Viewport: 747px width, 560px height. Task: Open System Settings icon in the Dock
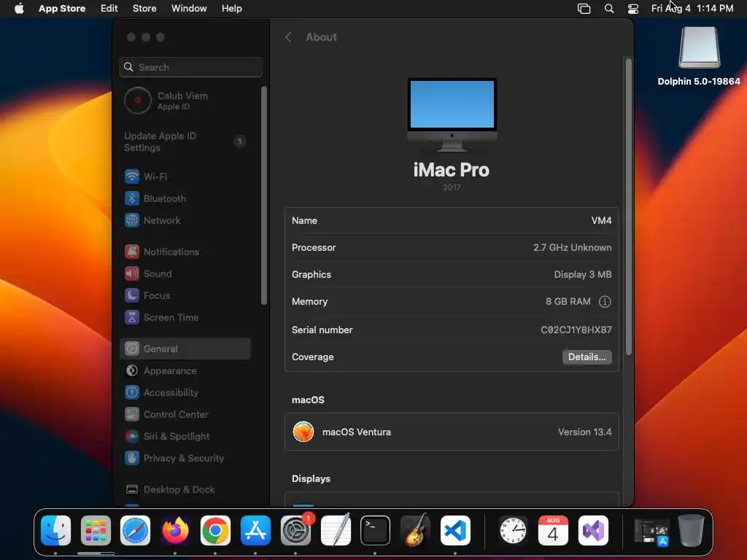295,531
